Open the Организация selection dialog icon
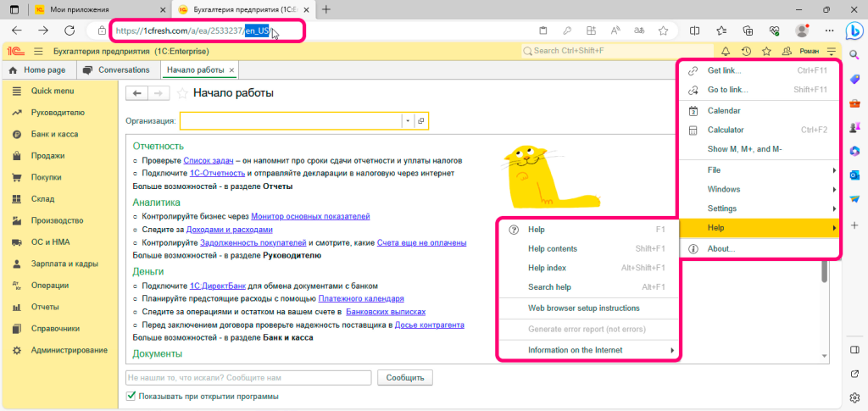Image resolution: width=868 pixels, height=411 pixels. [x=420, y=120]
